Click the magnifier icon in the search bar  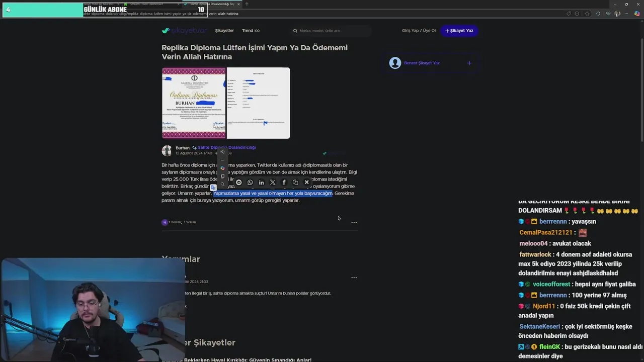[x=295, y=31]
